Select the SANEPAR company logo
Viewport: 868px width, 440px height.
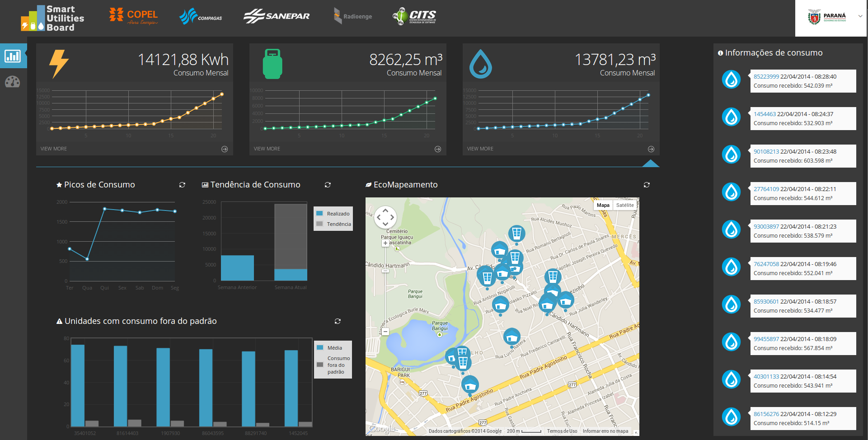[x=277, y=16]
